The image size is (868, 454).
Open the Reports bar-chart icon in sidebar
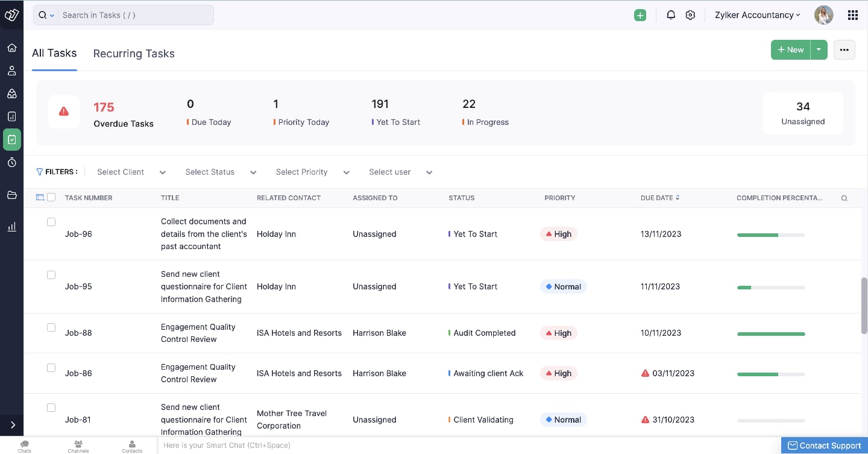coord(12,227)
